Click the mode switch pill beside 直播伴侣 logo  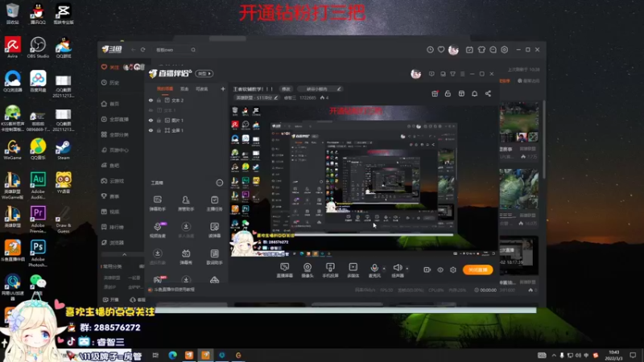[x=204, y=73]
